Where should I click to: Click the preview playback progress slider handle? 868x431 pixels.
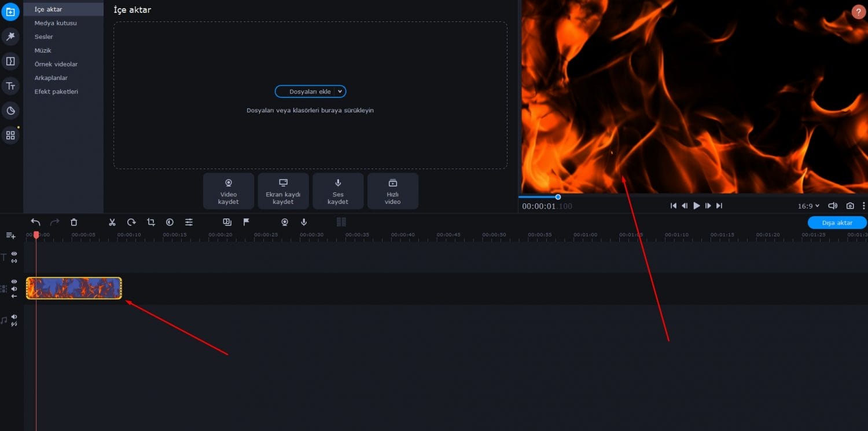558,197
